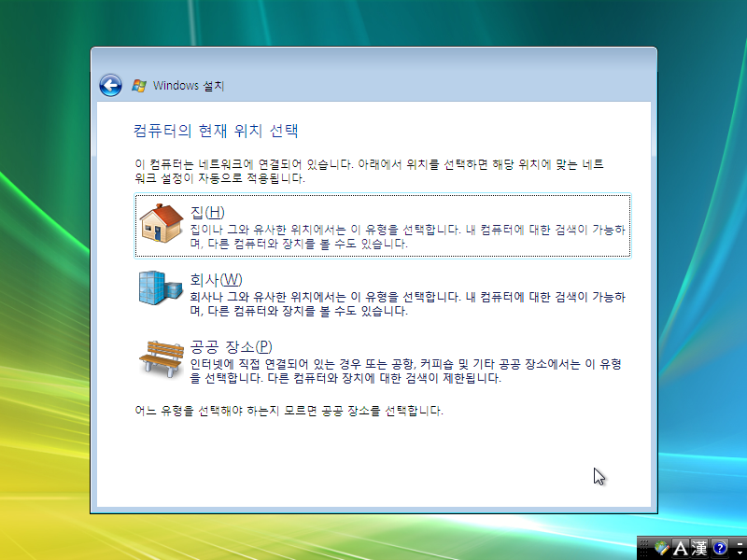Open the IME globe-and-pencil icon in language bar

point(662,548)
